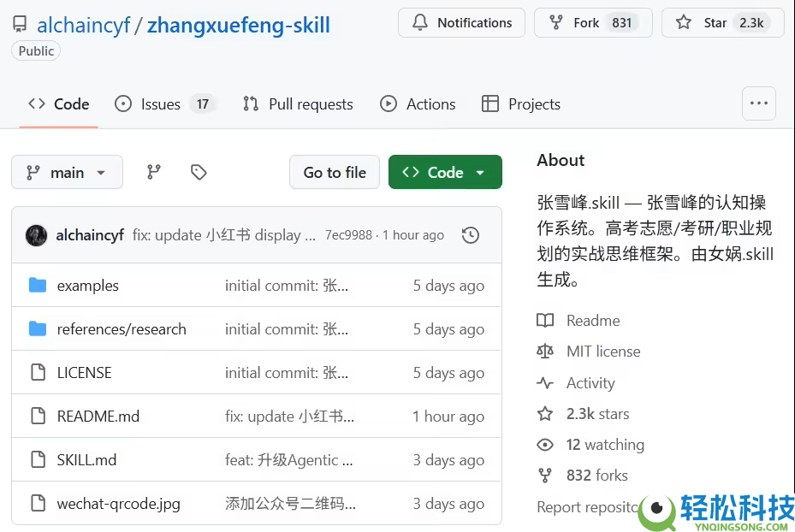Click the star icon beside 2.3k stars

pyautogui.click(x=545, y=414)
